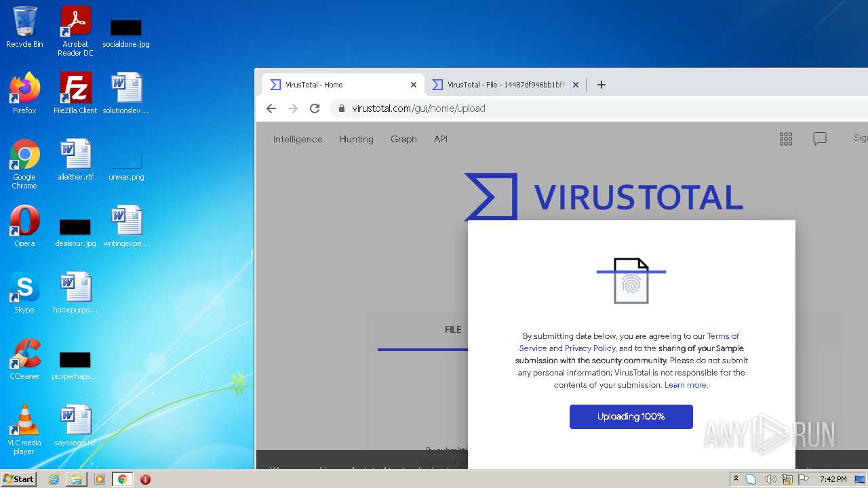
Task: Open the Recycle Bin desktop icon
Action: (x=24, y=27)
